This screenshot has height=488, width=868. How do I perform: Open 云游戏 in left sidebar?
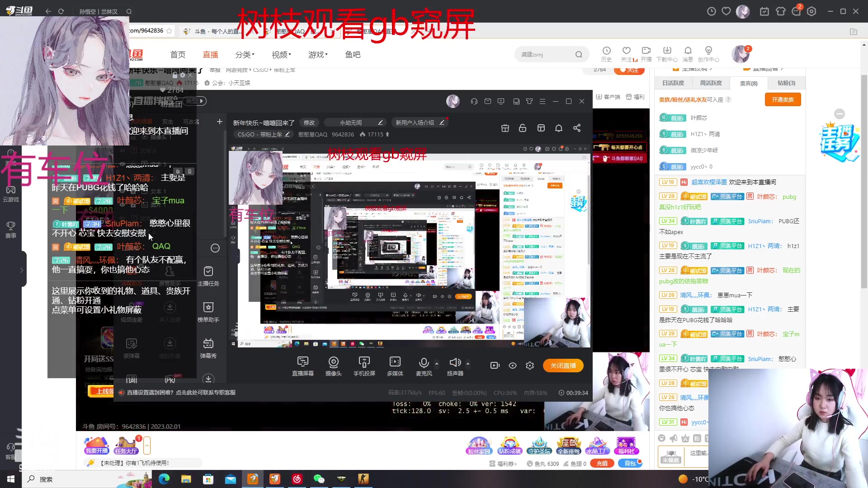tap(11, 194)
